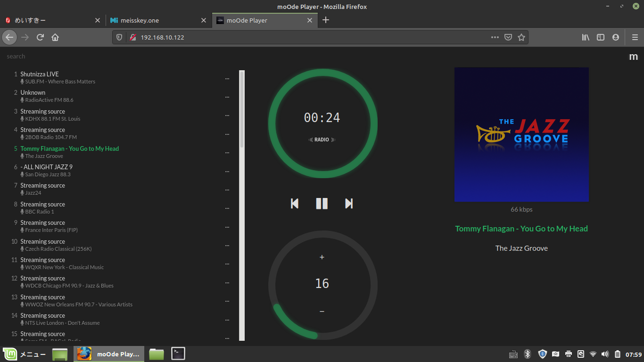This screenshot has height=362, width=644.
Task: Click Firefox reload page icon
Action: [x=41, y=37]
